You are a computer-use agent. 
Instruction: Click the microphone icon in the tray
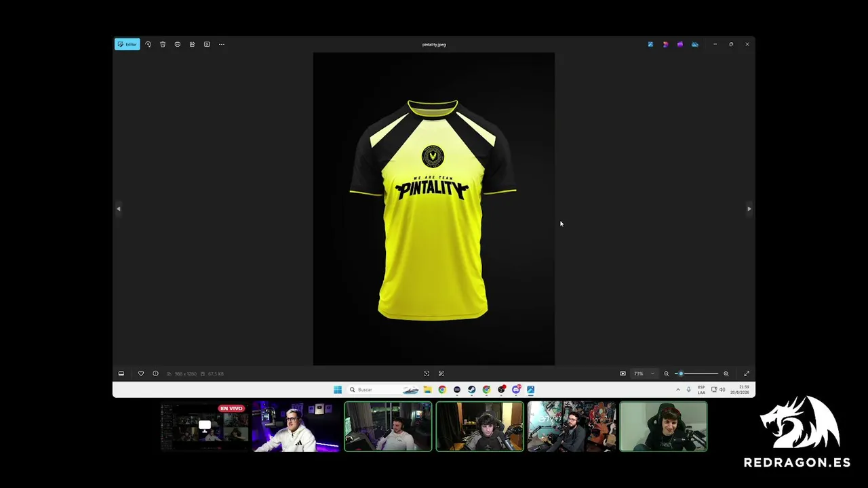pos(688,390)
